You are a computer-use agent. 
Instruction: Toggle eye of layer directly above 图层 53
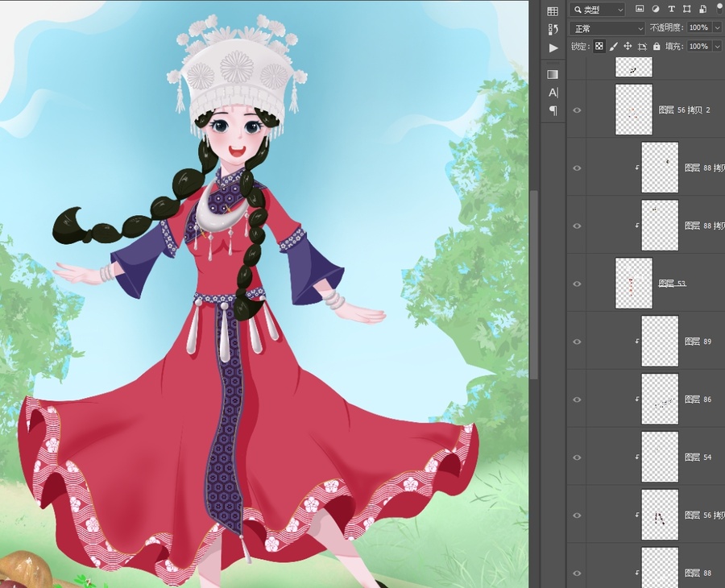(x=577, y=226)
